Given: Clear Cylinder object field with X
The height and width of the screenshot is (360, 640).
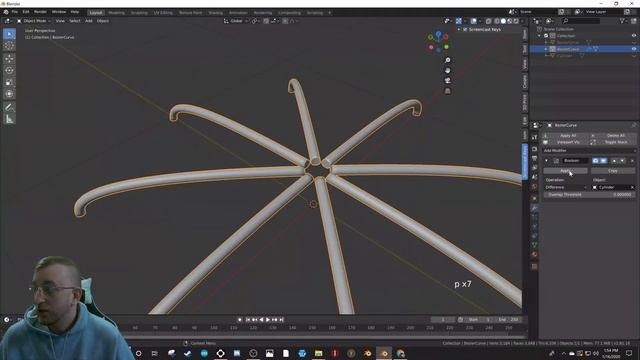Looking at the screenshot, I should pos(632,187).
